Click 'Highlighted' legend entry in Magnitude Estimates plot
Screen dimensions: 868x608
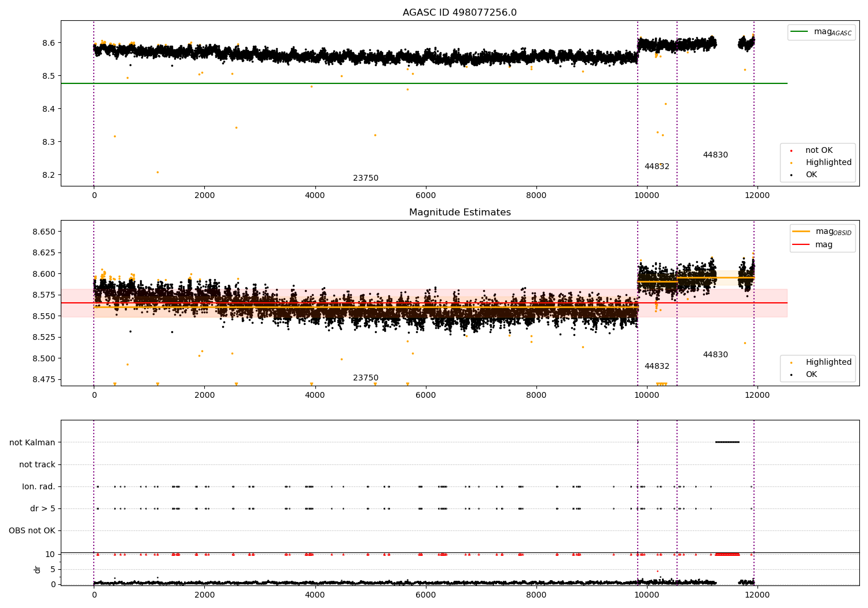tap(829, 362)
